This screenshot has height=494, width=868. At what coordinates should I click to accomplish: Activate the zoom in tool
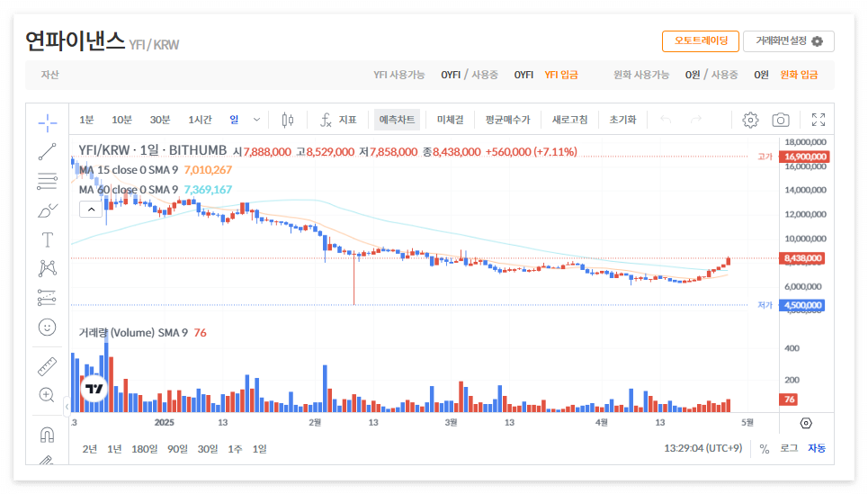[x=47, y=395]
